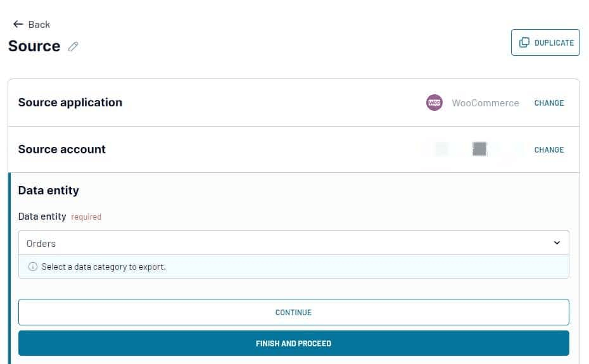Click the Source page title
Image resolution: width=589 pixels, height=364 pixels.
pos(34,46)
